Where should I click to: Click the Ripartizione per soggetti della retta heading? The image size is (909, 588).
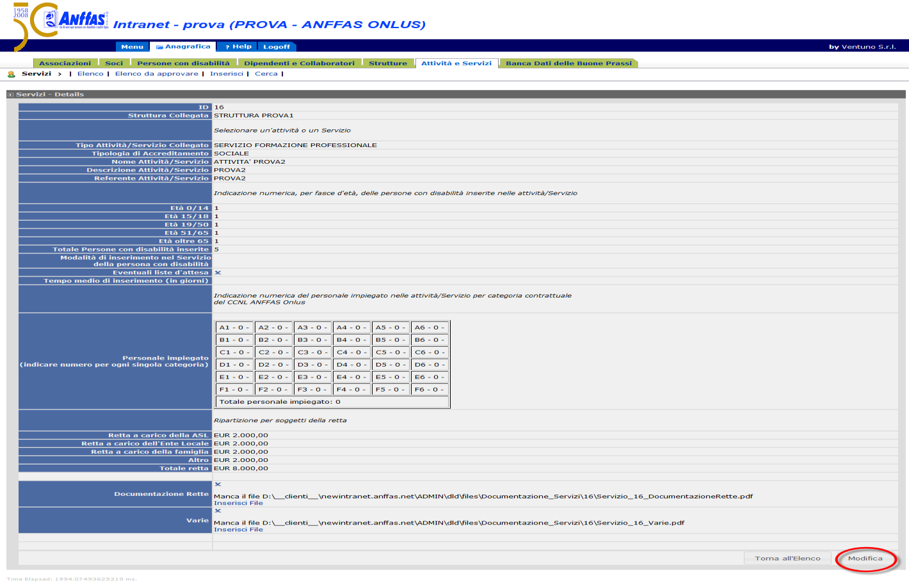tap(280, 420)
